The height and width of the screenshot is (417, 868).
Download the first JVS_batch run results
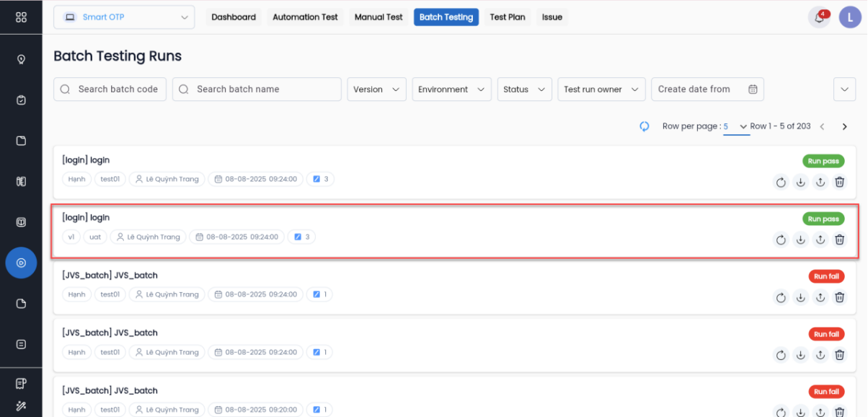coord(800,297)
